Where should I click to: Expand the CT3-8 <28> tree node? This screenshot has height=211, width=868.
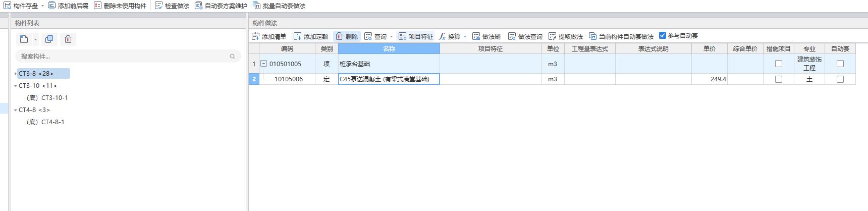[x=16, y=74]
